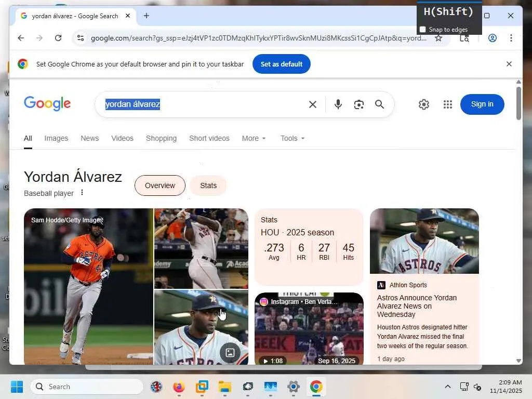The image size is (532, 399).
Task: Open Astros Announce Yordan Alvarez News article
Action: [417, 306]
